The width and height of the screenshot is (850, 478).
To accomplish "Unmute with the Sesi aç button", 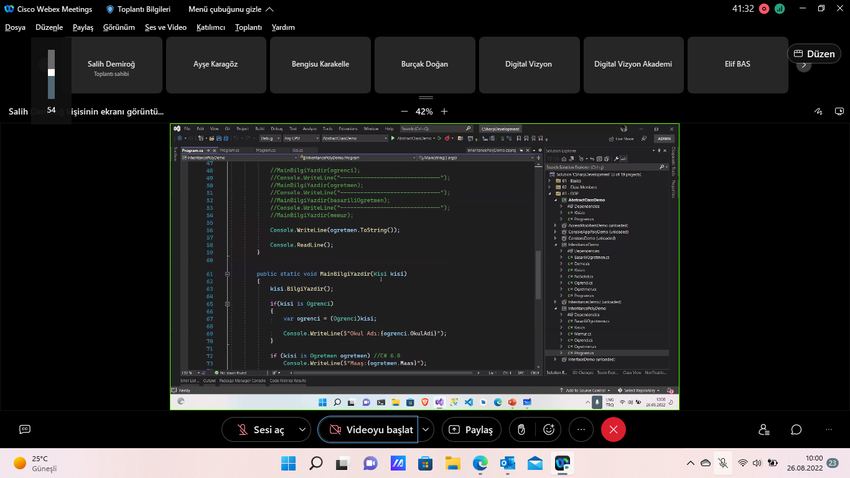I will pos(260,430).
